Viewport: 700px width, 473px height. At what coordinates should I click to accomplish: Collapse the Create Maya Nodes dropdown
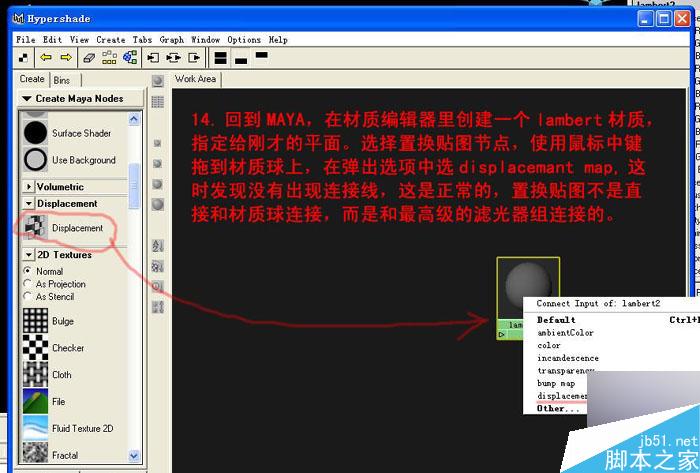point(81,99)
